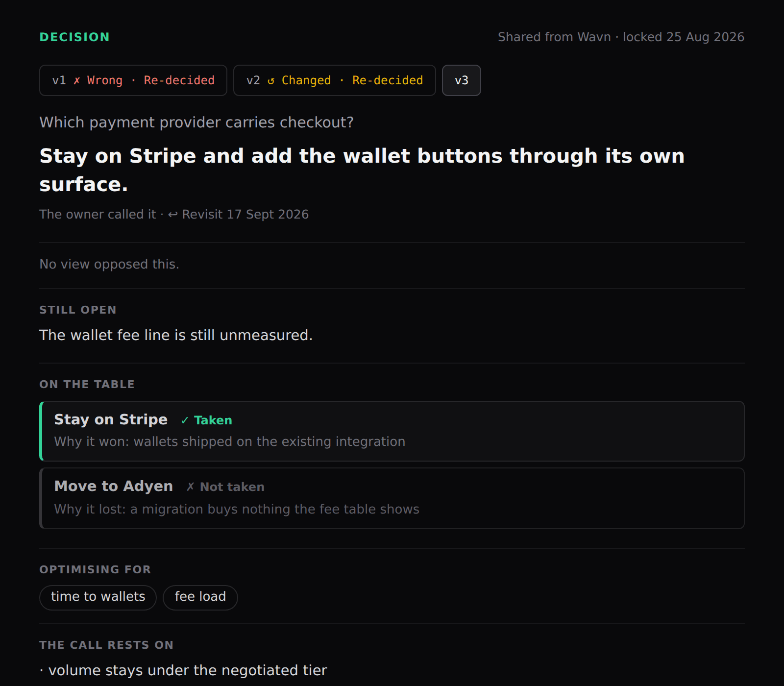Click the STILL OPEN section heading

point(78,310)
